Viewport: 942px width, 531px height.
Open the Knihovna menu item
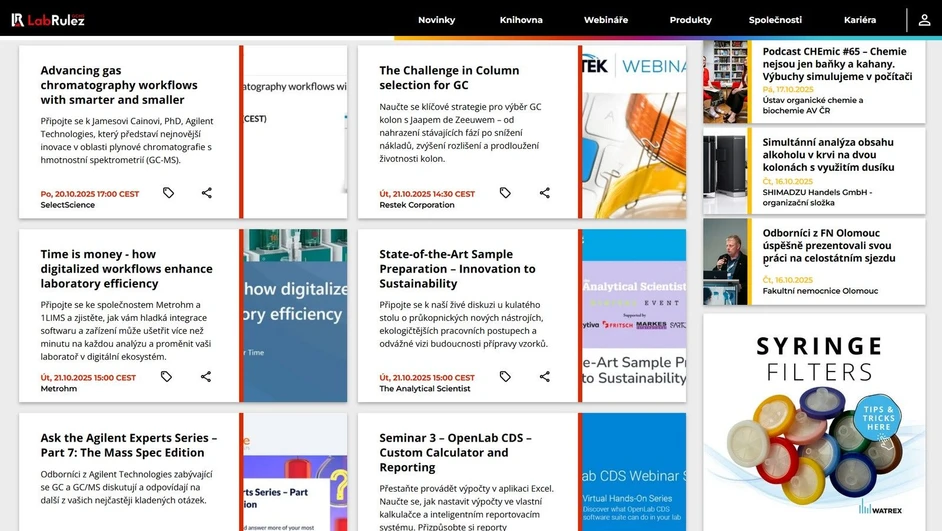pyautogui.click(x=521, y=20)
